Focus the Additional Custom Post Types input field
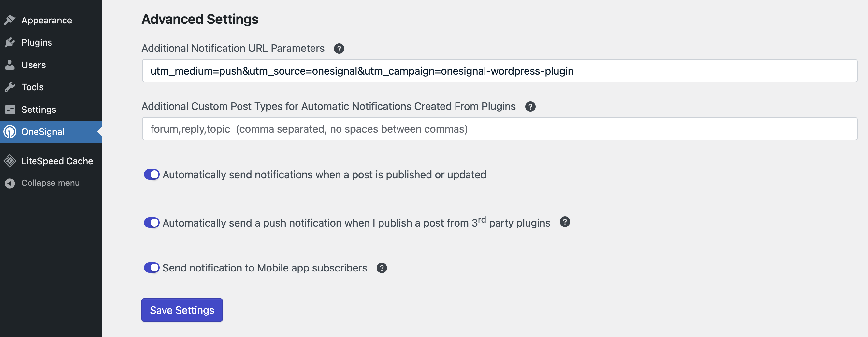The height and width of the screenshot is (337, 868). [500, 129]
